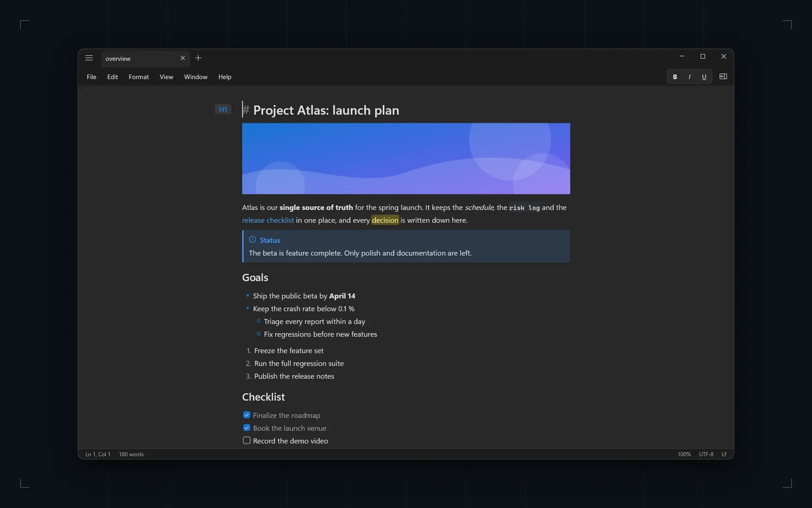Toggle the side panel layout icon

(723, 76)
